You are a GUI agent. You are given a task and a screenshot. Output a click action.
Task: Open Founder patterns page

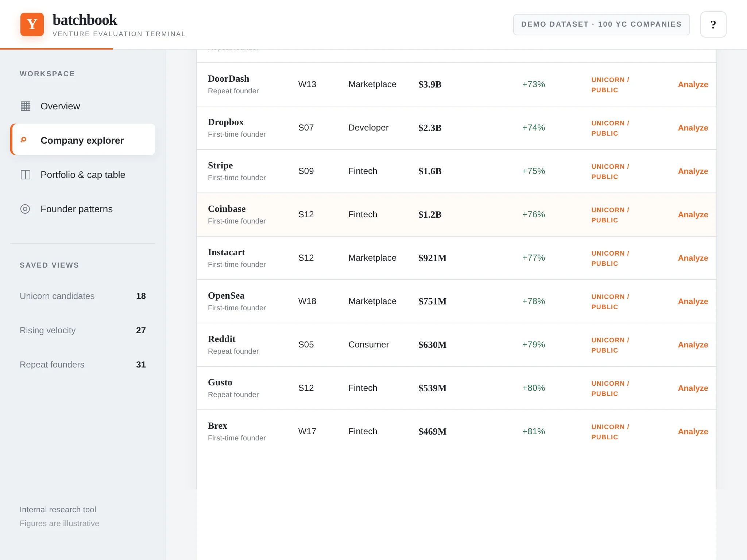pyautogui.click(x=83, y=209)
